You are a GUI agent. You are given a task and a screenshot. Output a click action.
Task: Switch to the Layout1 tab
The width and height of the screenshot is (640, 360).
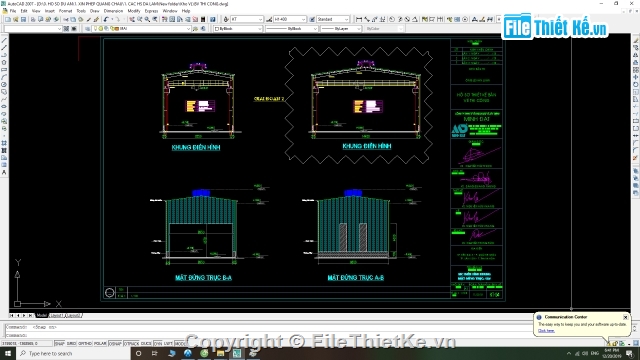(x=56, y=316)
